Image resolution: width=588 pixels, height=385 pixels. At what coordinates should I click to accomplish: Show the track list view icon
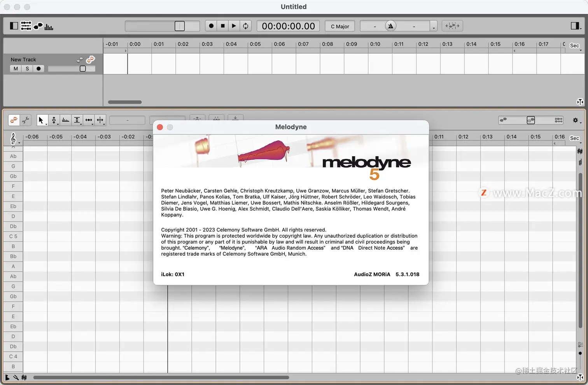26,26
